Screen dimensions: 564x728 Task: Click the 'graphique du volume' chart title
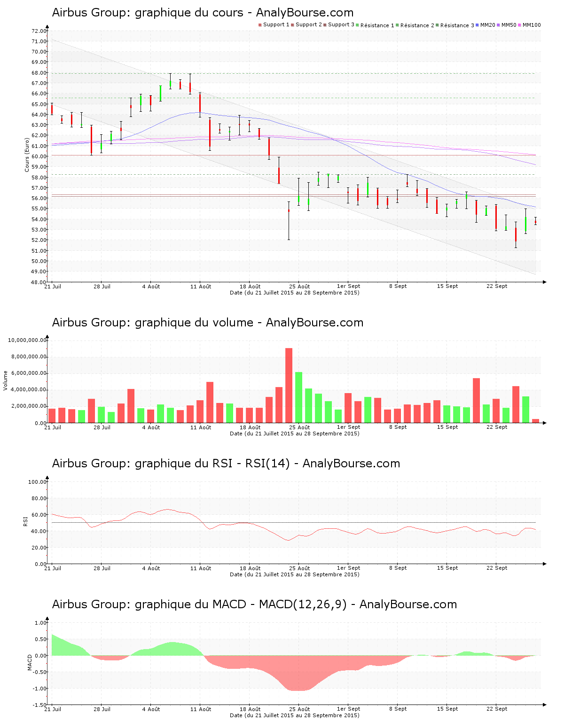pyautogui.click(x=208, y=323)
